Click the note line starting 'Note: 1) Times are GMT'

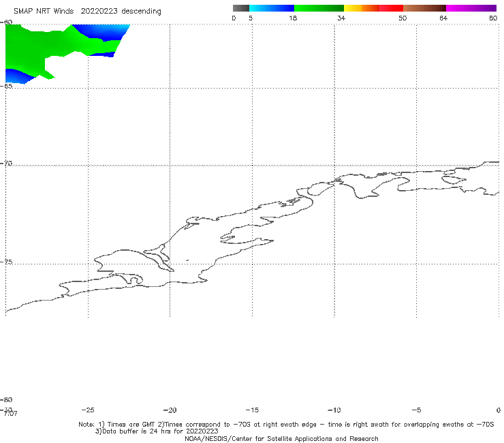pyautogui.click(x=286, y=425)
